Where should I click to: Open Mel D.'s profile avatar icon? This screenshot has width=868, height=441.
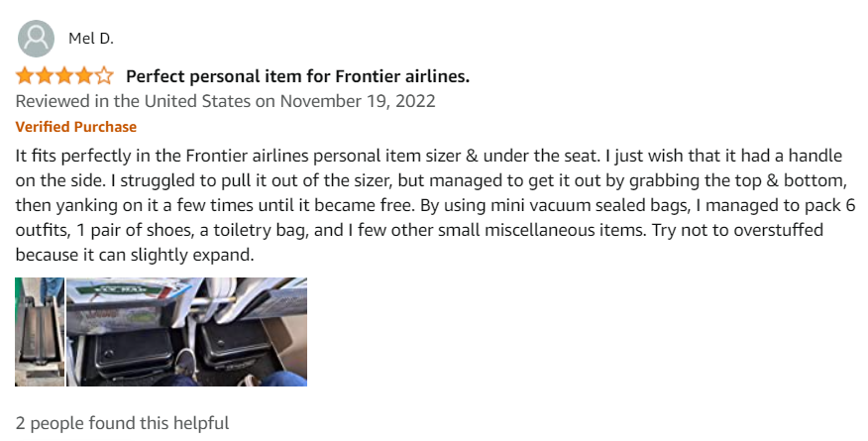[x=36, y=39]
